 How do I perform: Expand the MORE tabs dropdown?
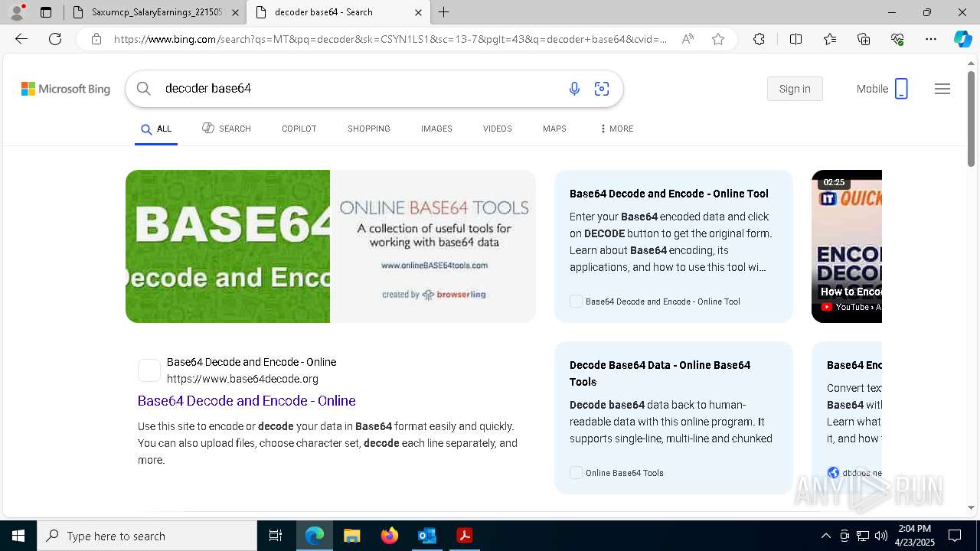(616, 129)
